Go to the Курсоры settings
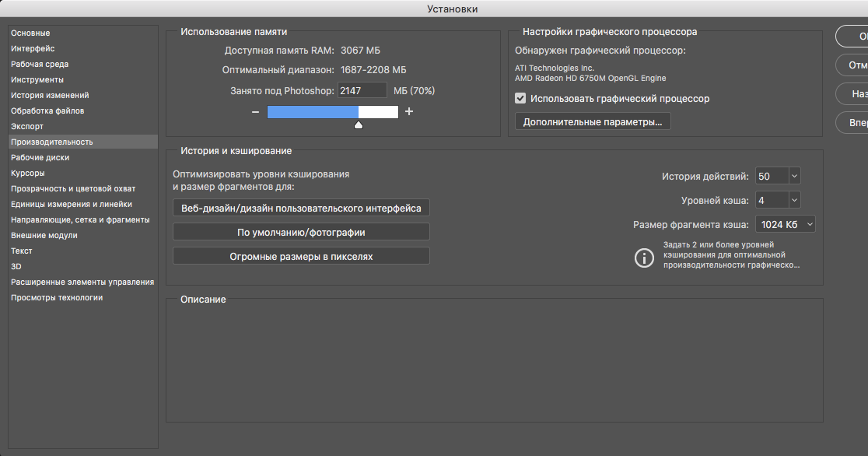Viewport: 868px width, 456px height. tap(28, 174)
